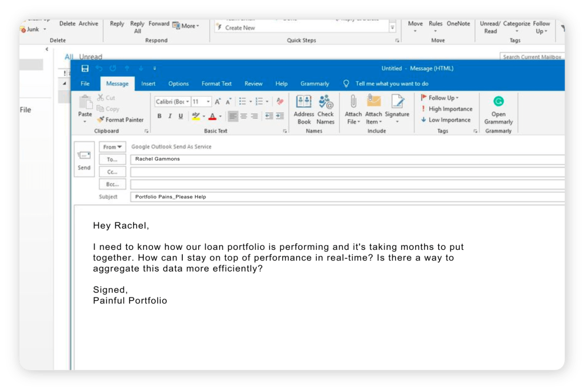
Task: Open the Format Text tab
Action: (x=216, y=84)
